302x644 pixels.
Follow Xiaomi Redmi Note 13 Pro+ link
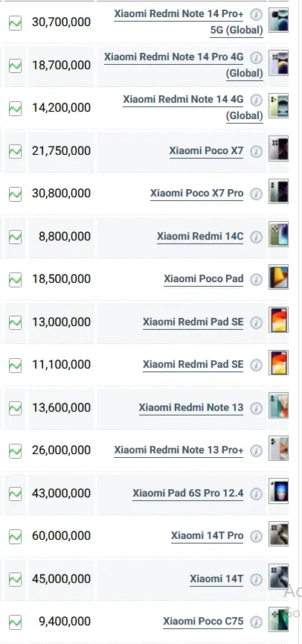click(179, 450)
